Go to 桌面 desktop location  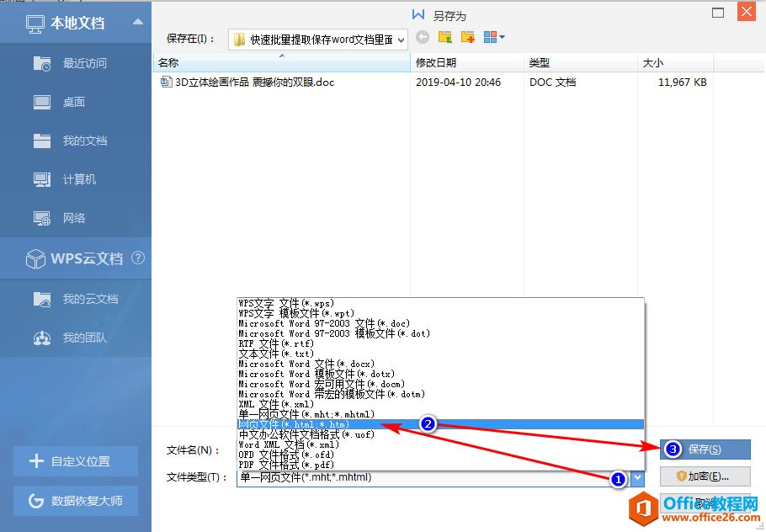pyautogui.click(x=75, y=102)
